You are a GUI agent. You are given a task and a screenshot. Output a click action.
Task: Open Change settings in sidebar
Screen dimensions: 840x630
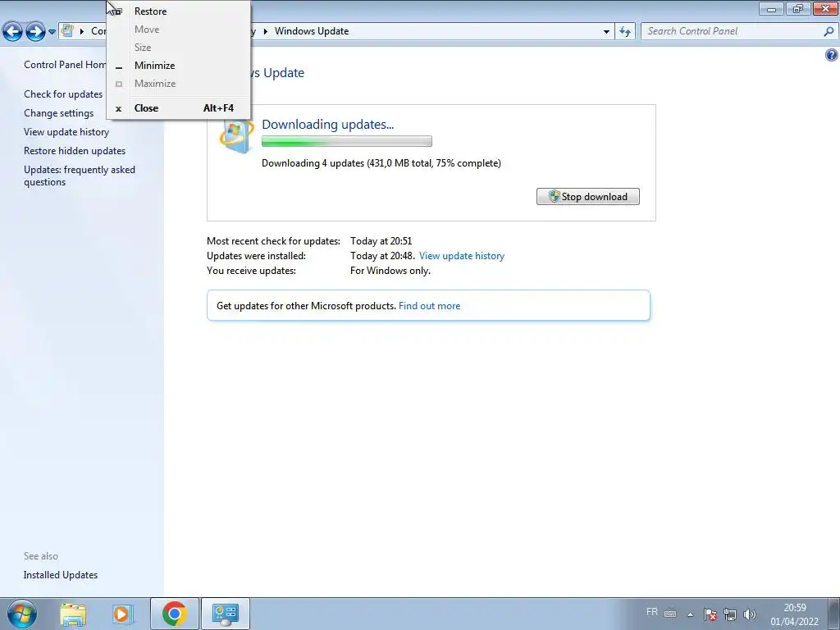(x=59, y=113)
